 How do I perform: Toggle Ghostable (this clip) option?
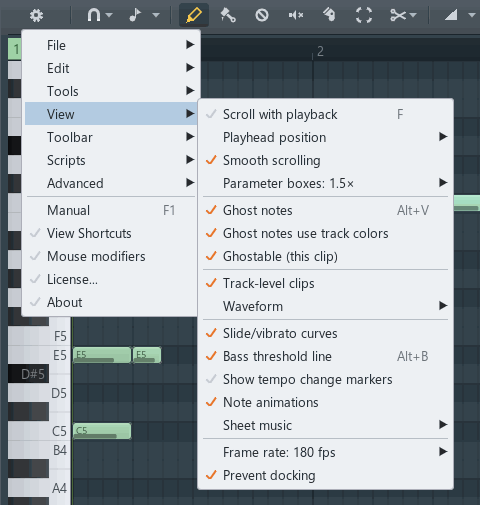[x=326, y=256]
